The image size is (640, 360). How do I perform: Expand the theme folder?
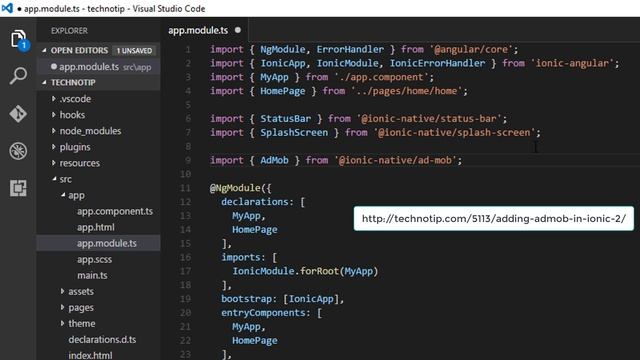[62, 323]
